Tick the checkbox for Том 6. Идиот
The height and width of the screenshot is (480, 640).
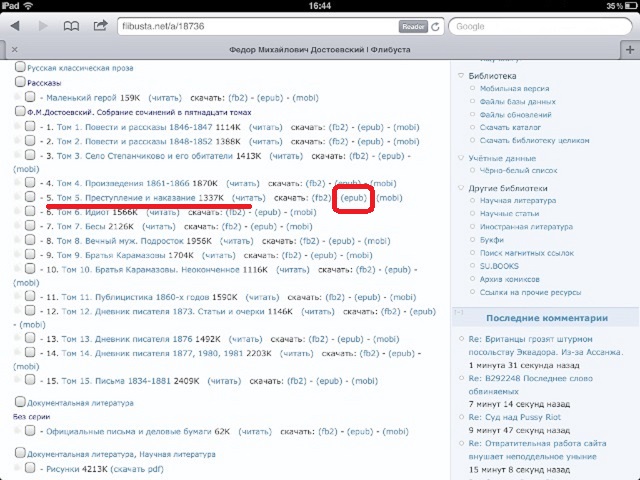[31, 212]
